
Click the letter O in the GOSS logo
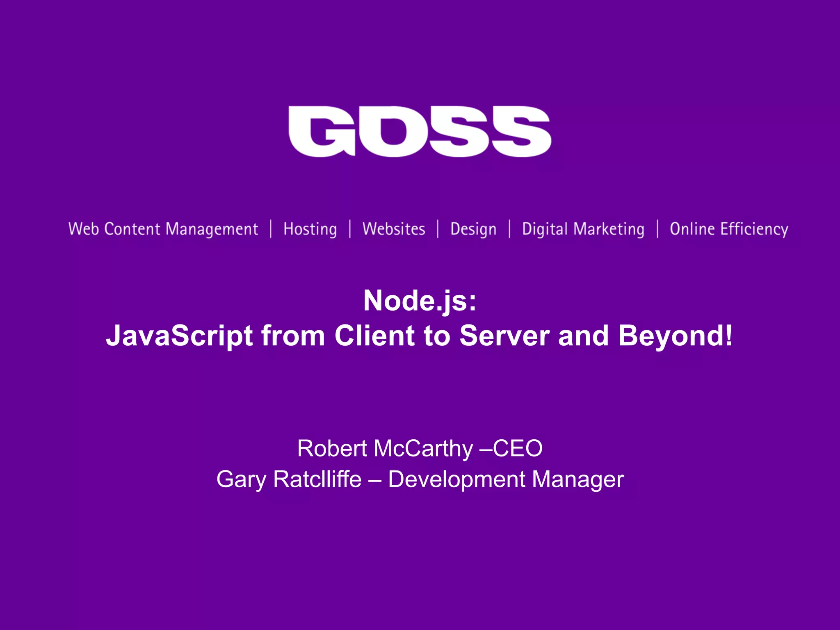tap(393, 131)
